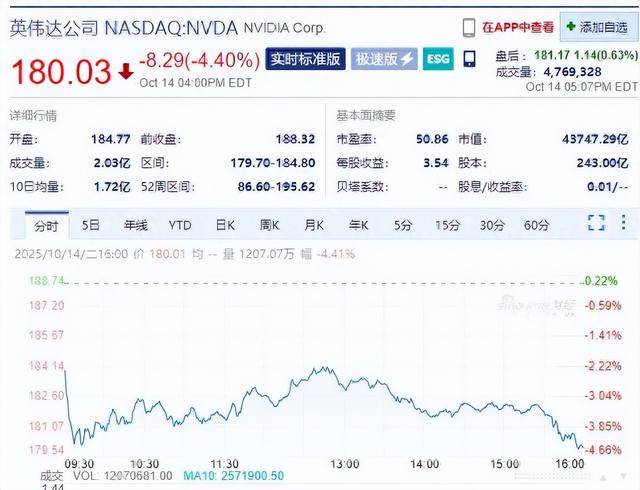Screen dimensions: 640x490
Task: Click the red down arrow beside price
Action: coord(124,71)
